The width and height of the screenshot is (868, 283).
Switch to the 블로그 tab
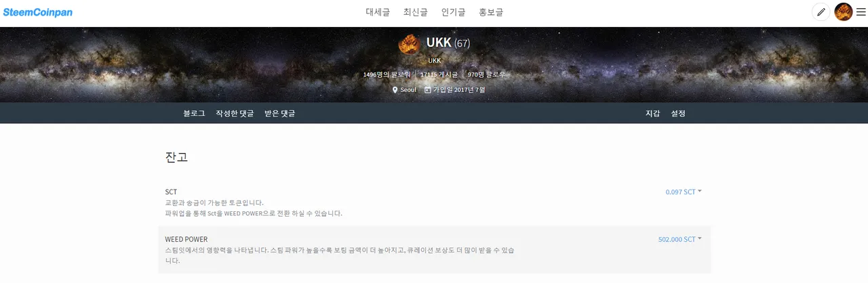click(194, 113)
